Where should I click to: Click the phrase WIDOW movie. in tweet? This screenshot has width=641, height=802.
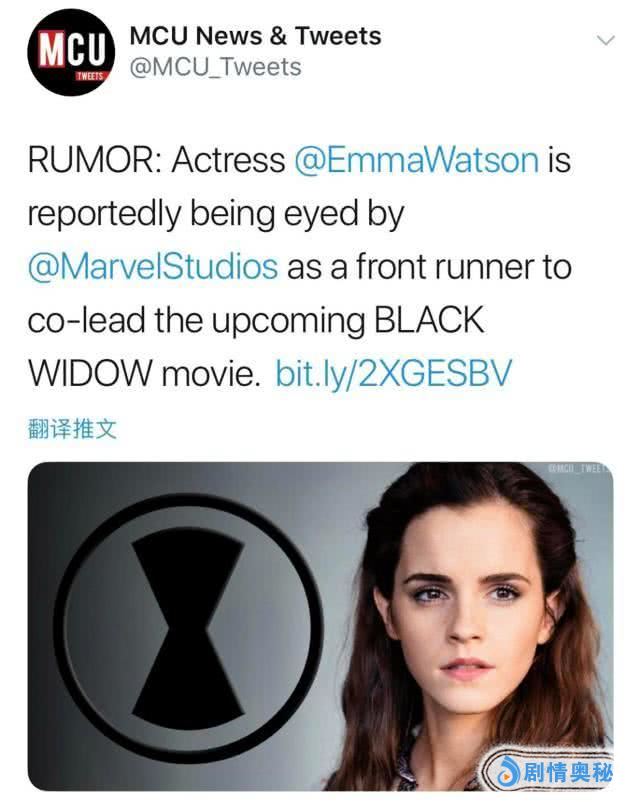141,373
